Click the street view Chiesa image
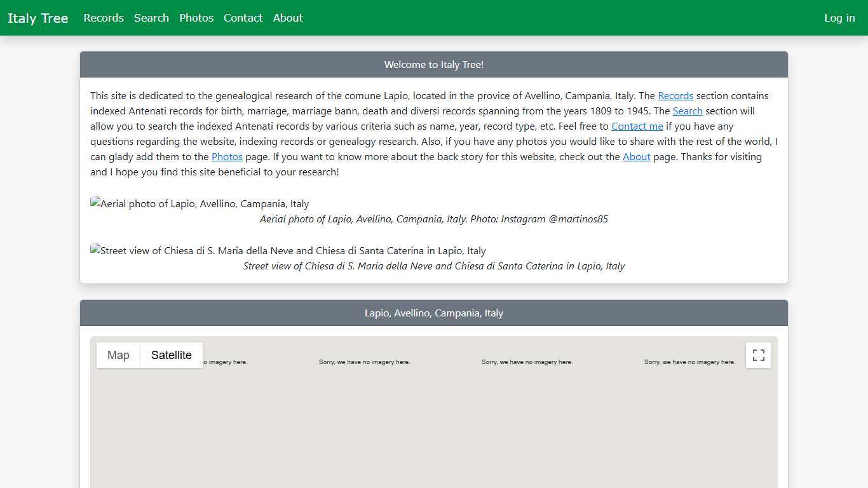868x488 pixels. click(x=288, y=251)
